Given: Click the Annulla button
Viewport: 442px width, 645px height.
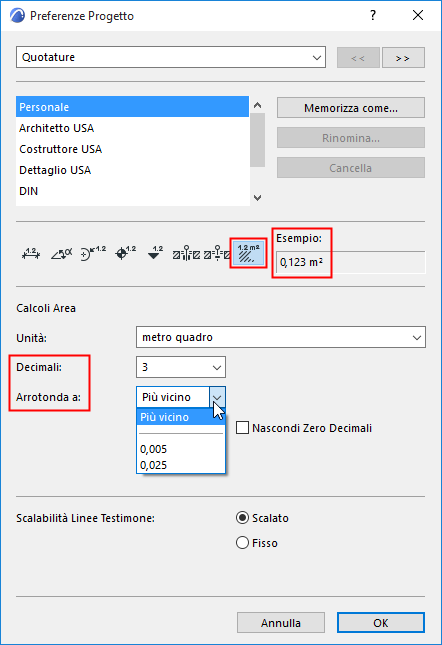Looking at the screenshot, I should pyautogui.click(x=281, y=623).
